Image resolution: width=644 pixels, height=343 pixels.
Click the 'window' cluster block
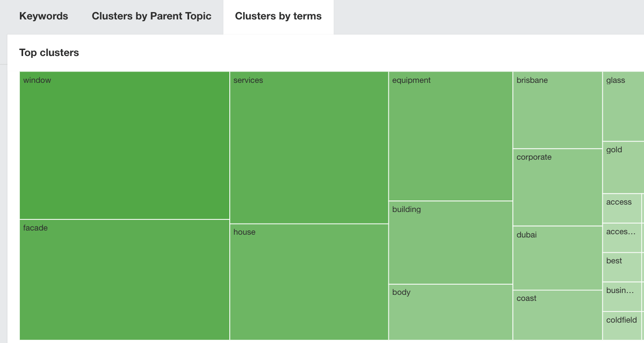pos(125,143)
